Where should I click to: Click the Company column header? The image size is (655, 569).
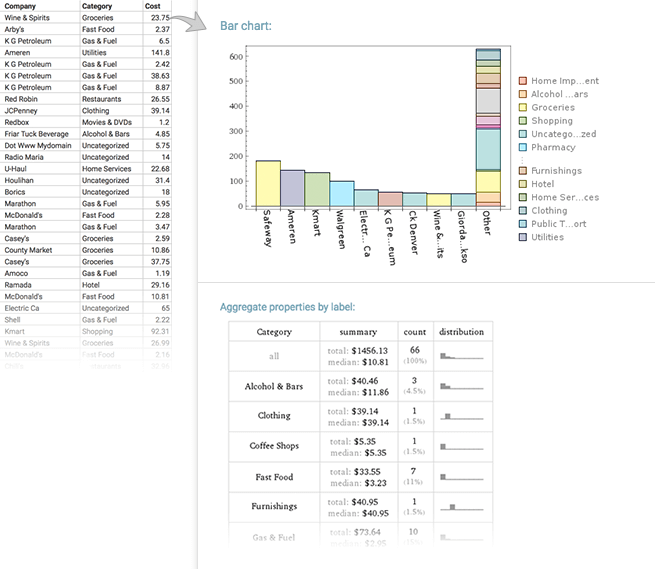(x=21, y=6)
